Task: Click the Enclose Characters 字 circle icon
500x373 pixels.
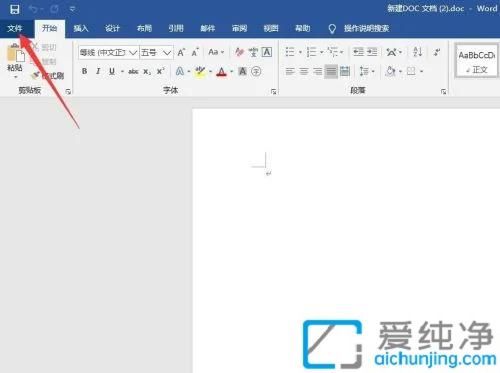Action: [256, 71]
